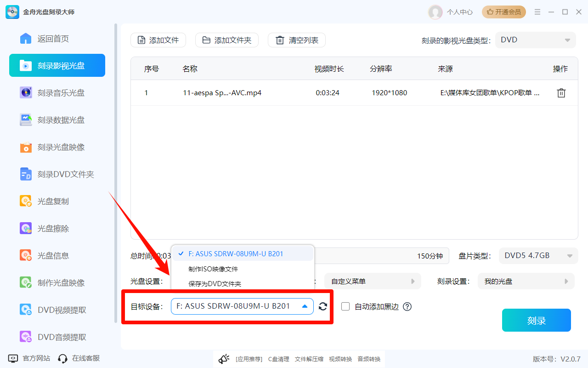This screenshot has width=588, height=368.
Task: Expand 刻录设置 我的光盘 setting
Action: pyautogui.click(x=526, y=281)
